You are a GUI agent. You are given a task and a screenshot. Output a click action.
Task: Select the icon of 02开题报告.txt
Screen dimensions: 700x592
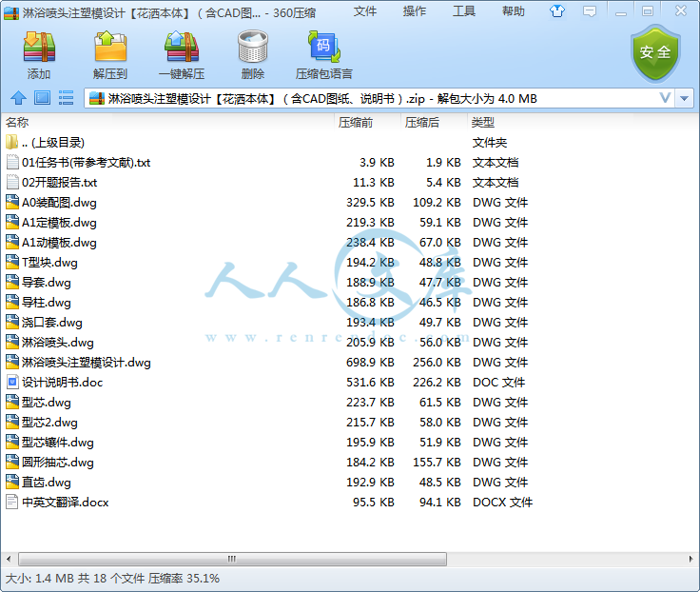coord(12,183)
